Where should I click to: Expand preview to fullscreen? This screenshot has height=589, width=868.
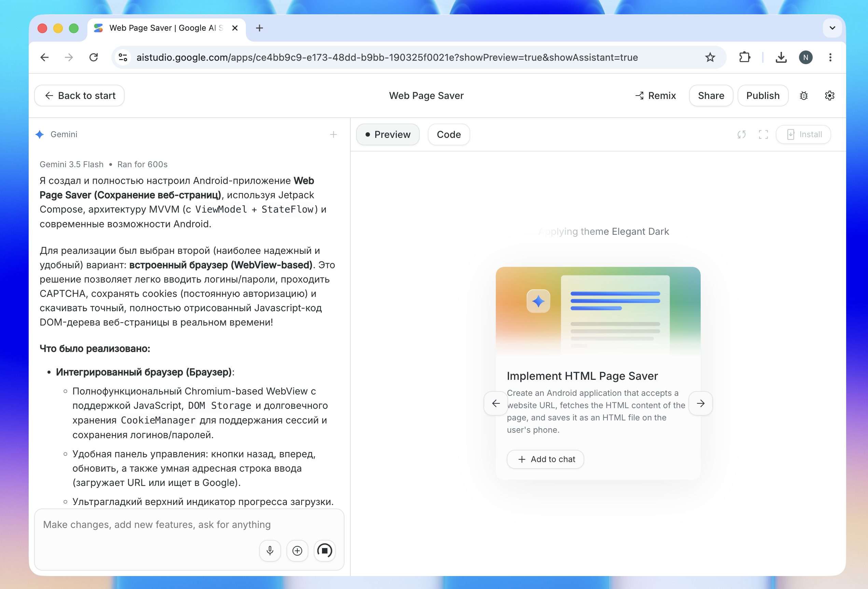tap(764, 134)
